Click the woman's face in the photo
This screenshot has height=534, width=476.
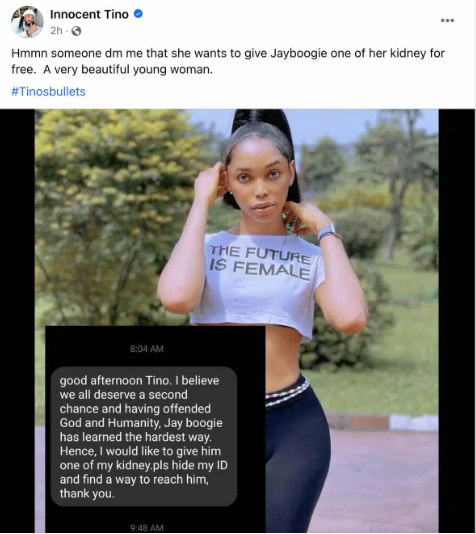click(259, 184)
